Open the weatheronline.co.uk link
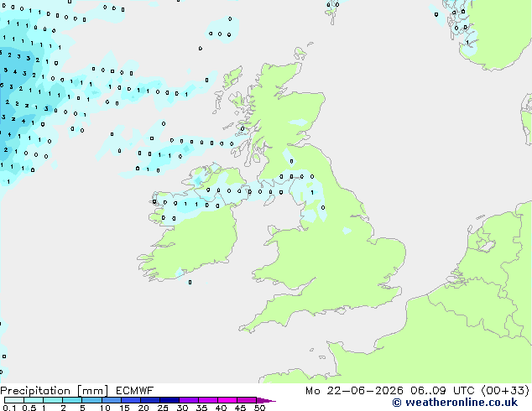The image size is (532, 411). pyautogui.click(x=455, y=403)
